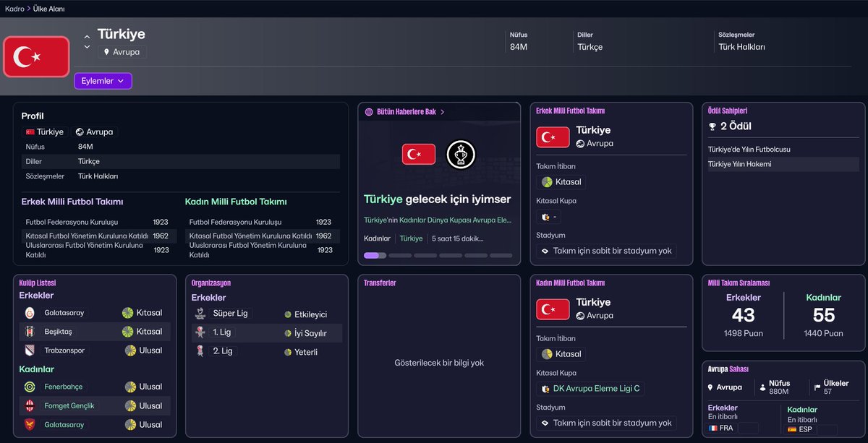Click Kıtasal reputation chip in men's team card

(561, 181)
